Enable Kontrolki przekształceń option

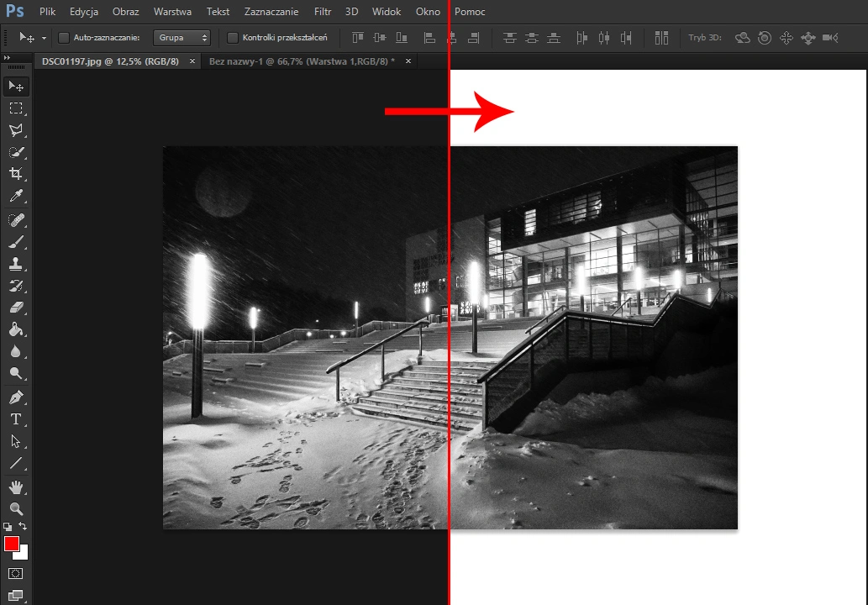point(233,38)
